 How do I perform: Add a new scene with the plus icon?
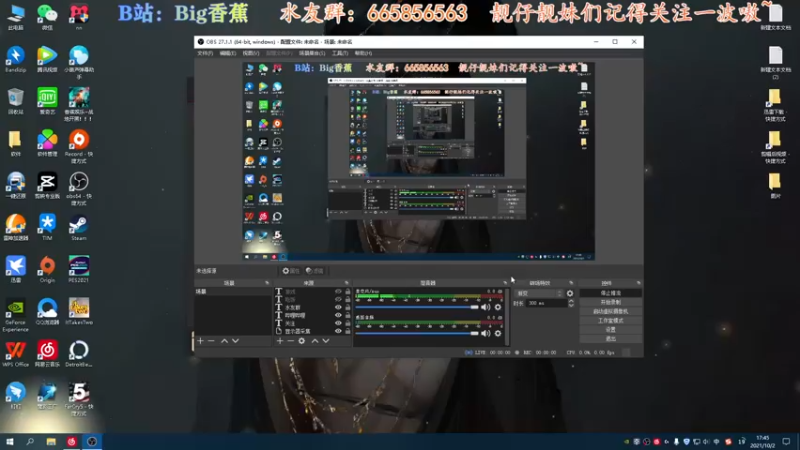[x=201, y=341]
